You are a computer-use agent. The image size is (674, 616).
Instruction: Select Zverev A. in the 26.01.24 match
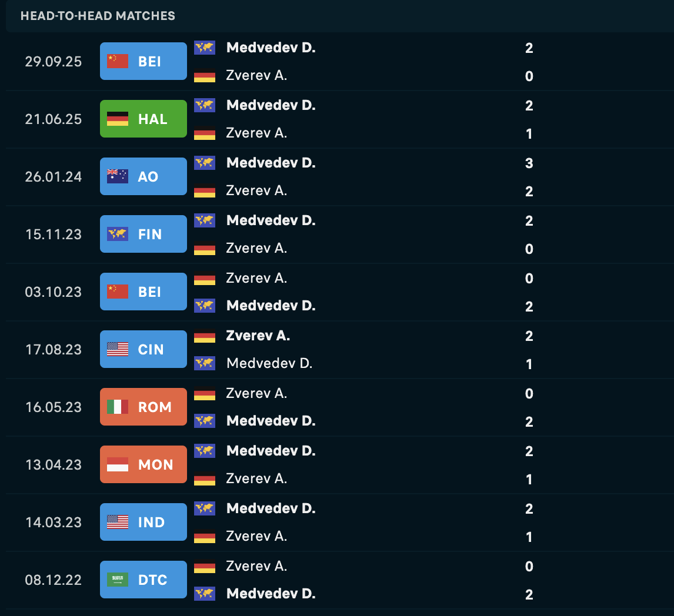256,190
